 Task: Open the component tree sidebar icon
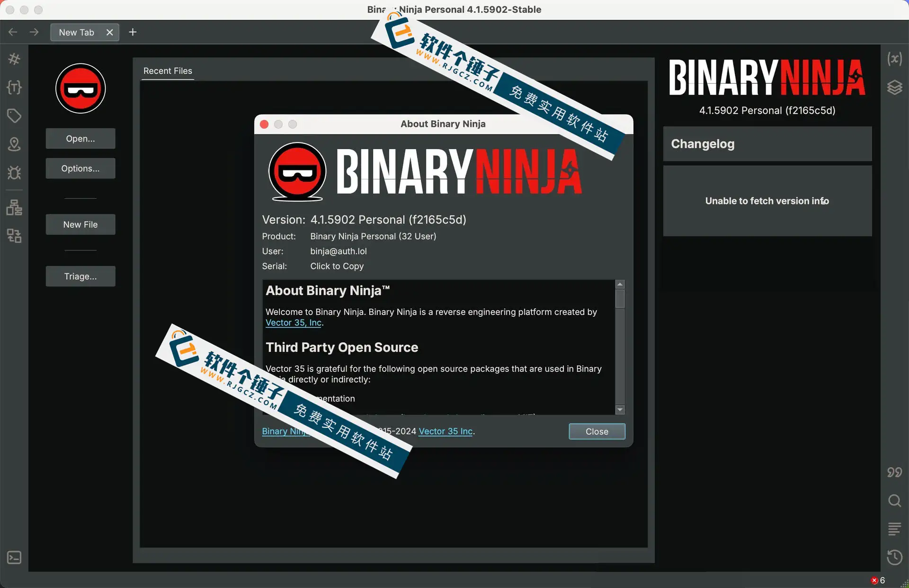(x=14, y=207)
